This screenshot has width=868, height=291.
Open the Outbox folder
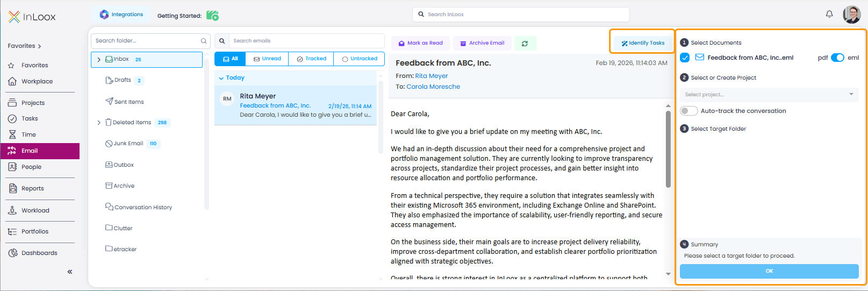119,165
